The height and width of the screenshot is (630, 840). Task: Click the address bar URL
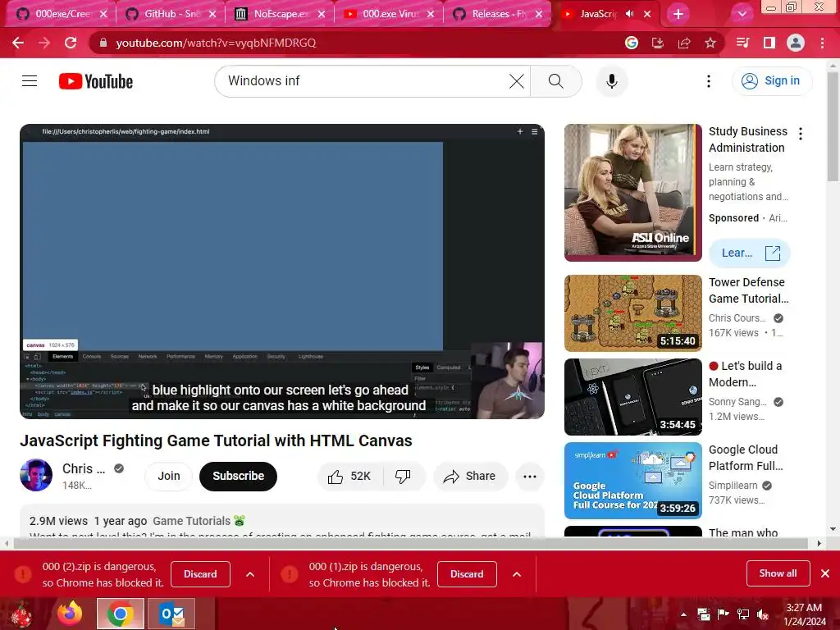coord(216,43)
